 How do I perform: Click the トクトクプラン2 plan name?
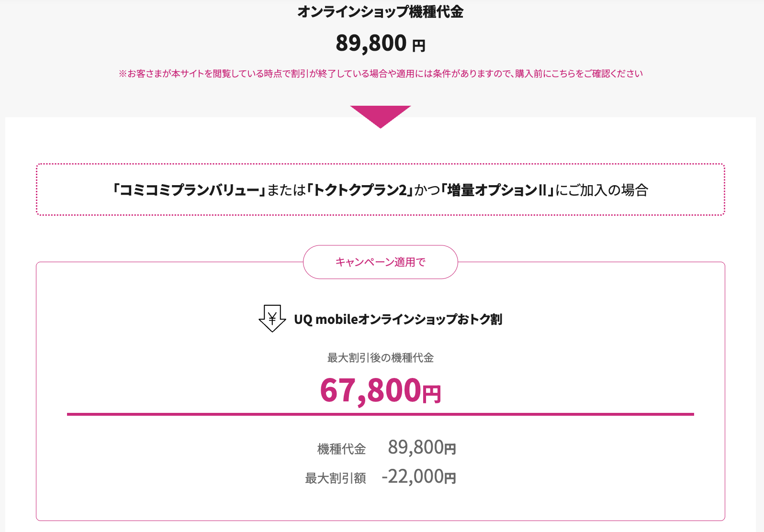click(360, 190)
